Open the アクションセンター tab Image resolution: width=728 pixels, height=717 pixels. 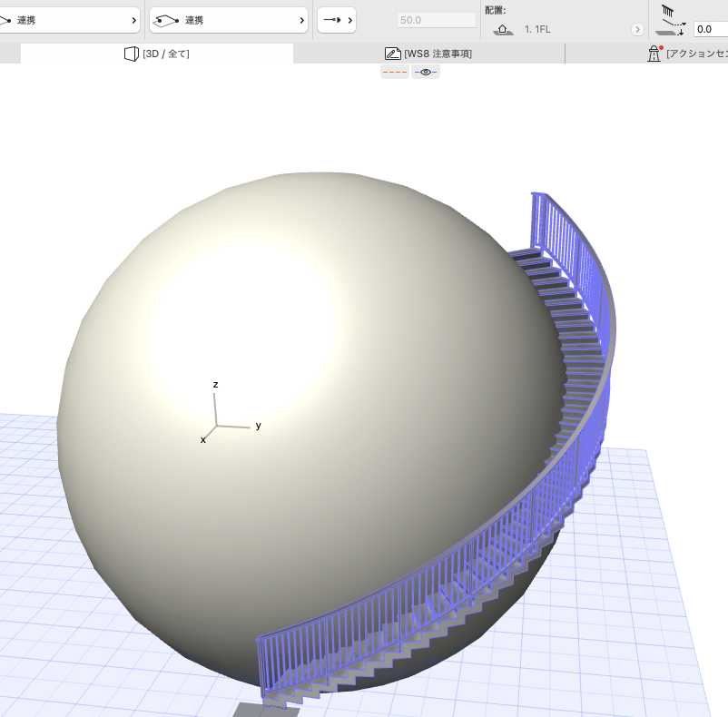689,54
